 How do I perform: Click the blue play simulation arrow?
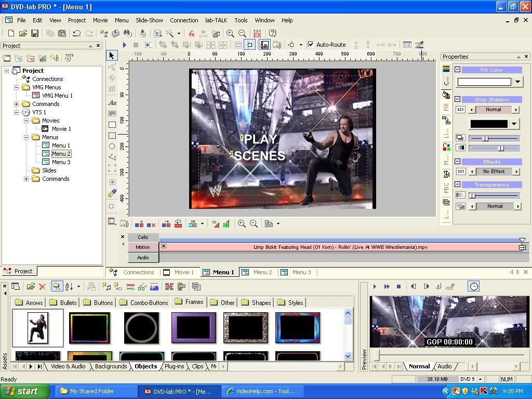pos(124,45)
